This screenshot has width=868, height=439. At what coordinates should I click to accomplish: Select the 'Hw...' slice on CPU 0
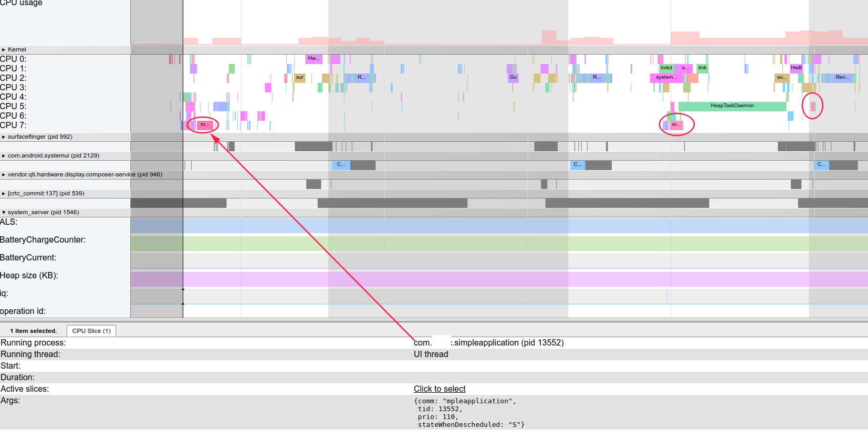point(313,59)
